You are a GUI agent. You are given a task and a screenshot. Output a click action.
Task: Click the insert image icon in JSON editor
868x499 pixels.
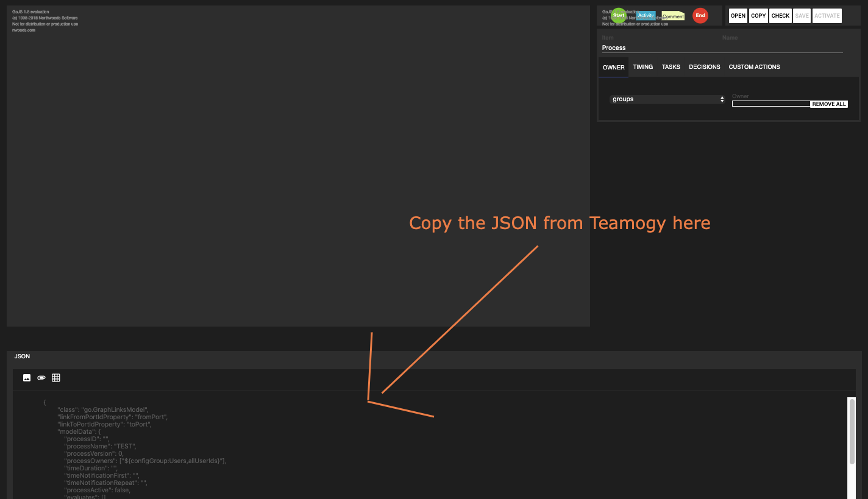(x=27, y=378)
